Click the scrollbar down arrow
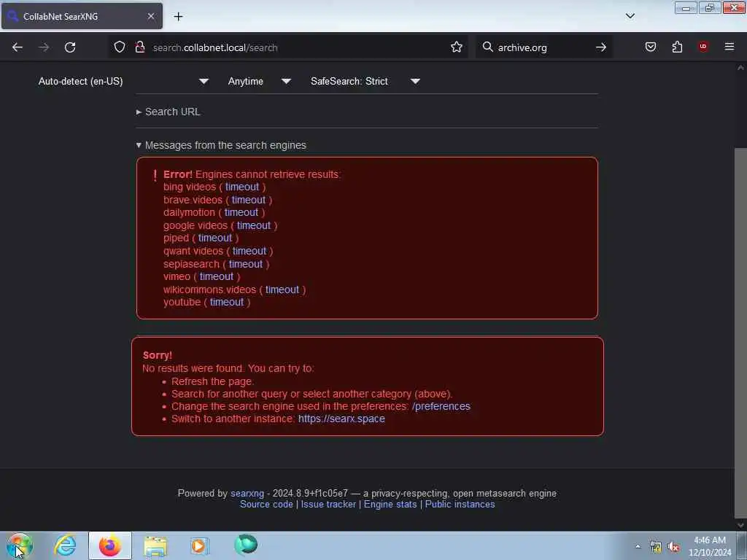Viewport: 747px width, 560px height. (740, 525)
